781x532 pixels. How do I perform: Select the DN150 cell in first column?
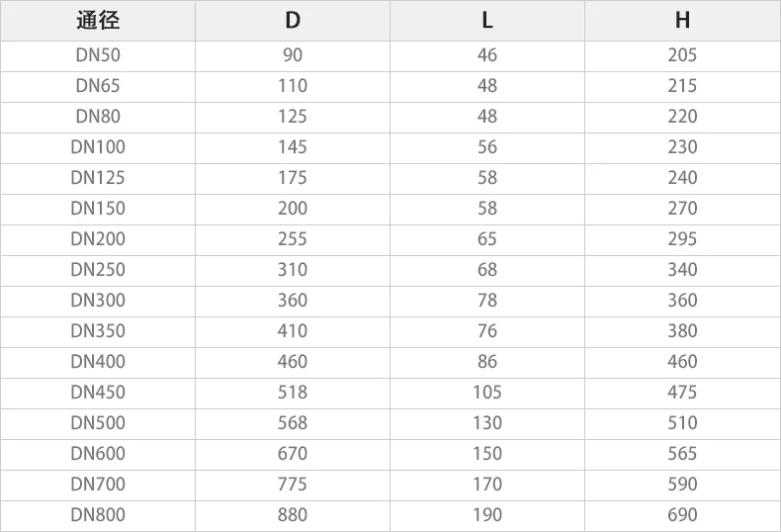pos(98,209)
